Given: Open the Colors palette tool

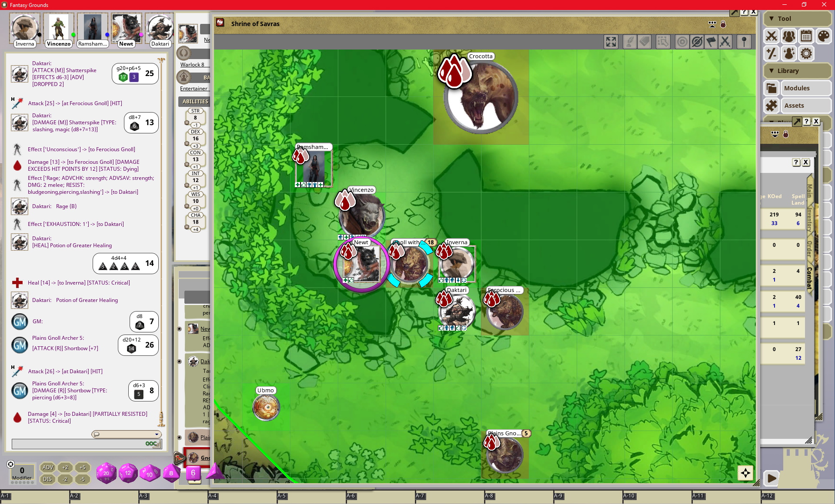Looking at the screenshot, I should click(x=823, y=36).
